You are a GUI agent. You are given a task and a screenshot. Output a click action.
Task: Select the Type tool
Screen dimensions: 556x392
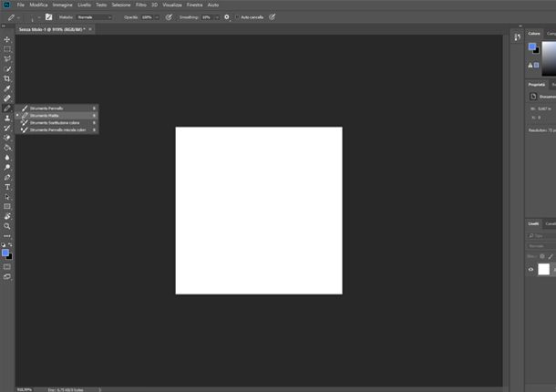(7, 187)
